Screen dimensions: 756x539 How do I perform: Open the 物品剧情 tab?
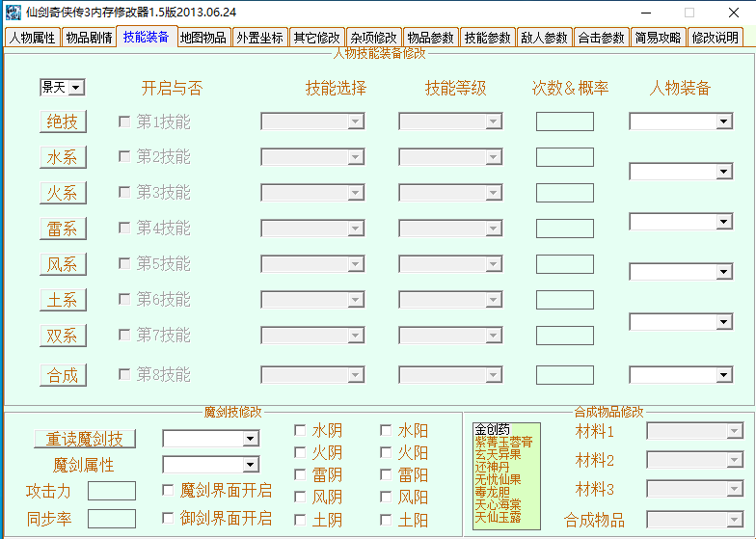(x=89, y=37)
